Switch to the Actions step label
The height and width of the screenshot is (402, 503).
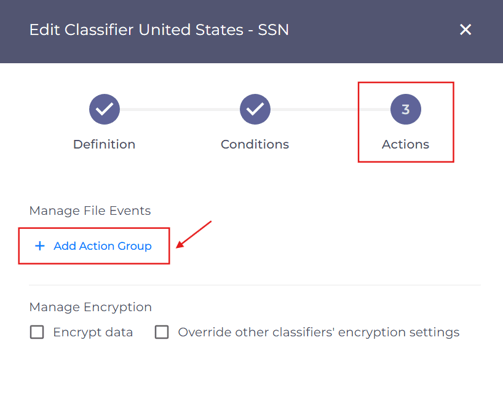pos(406,144)
